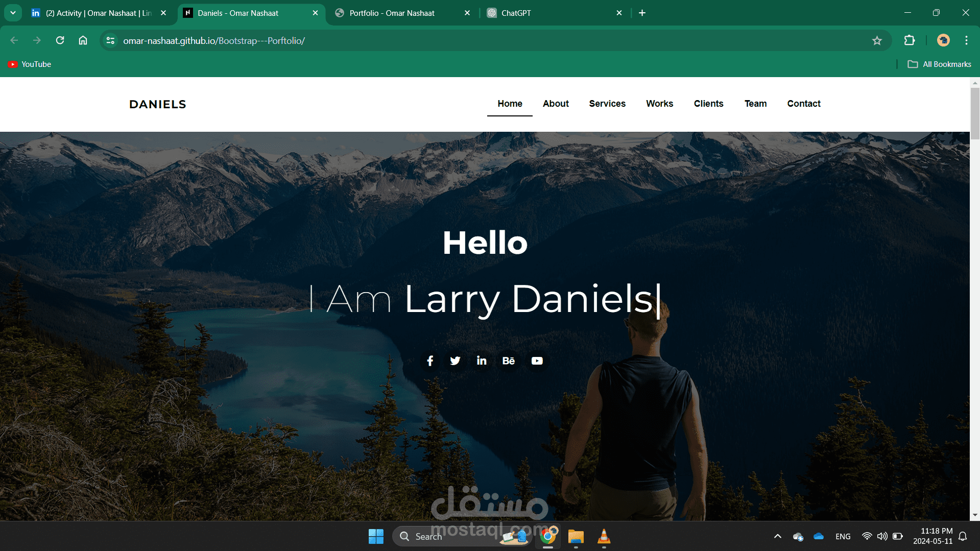
Task: Go back to previous page
Action: coord(14,40)
